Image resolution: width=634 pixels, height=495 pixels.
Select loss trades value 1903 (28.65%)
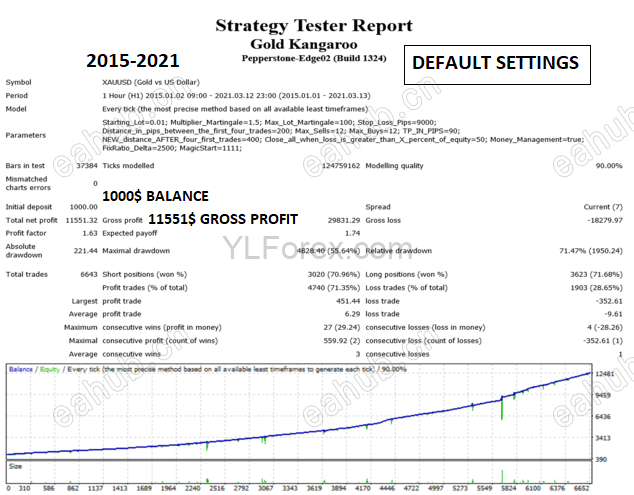596,288
